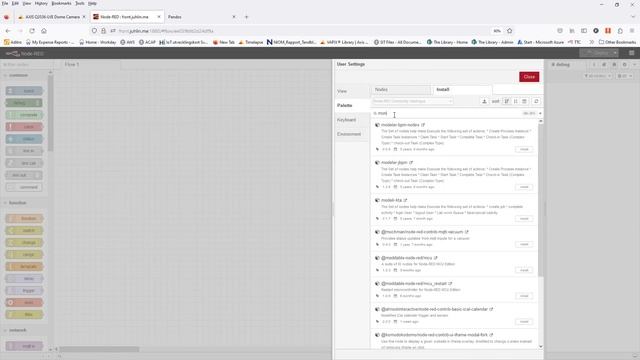Screen dimensions: 640x360
Task: Install the @mochman mqtt-vacuum module
Action: click(x=524, y=244)
